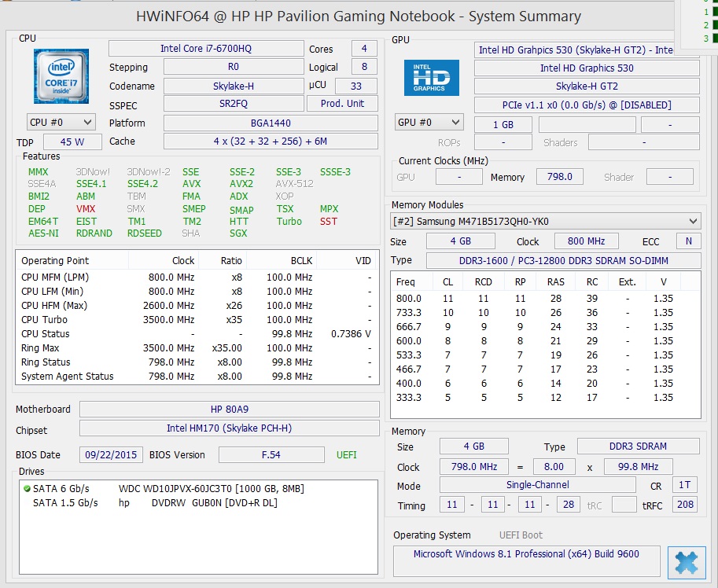The width and height of the screenshot is (718, 588).
Task: Click the SGX feature label
Action: click(x=238, y=233)
